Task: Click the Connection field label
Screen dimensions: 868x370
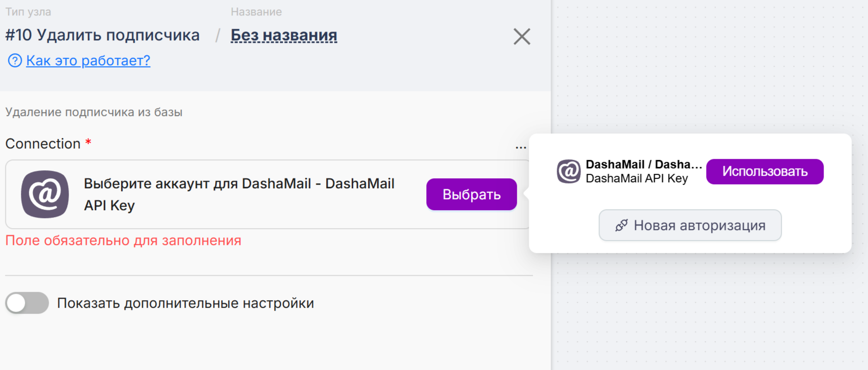Action: tap(43, 144)
